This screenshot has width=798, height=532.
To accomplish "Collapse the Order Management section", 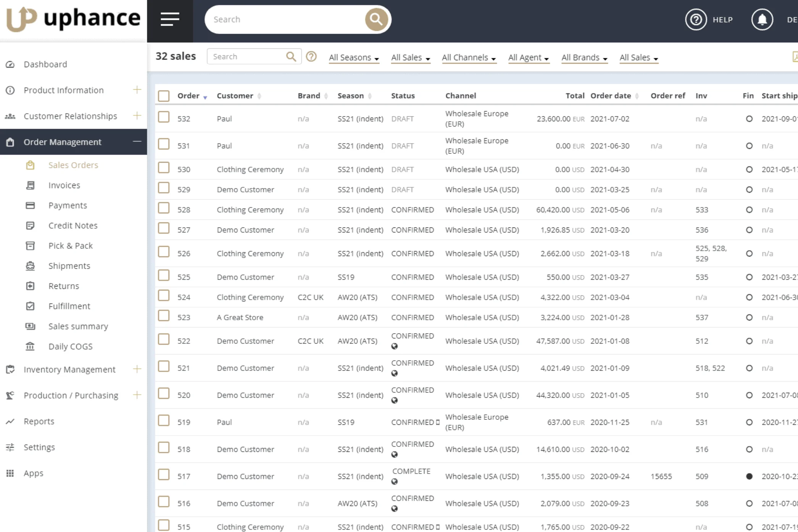I will click(x=137, y=142).
